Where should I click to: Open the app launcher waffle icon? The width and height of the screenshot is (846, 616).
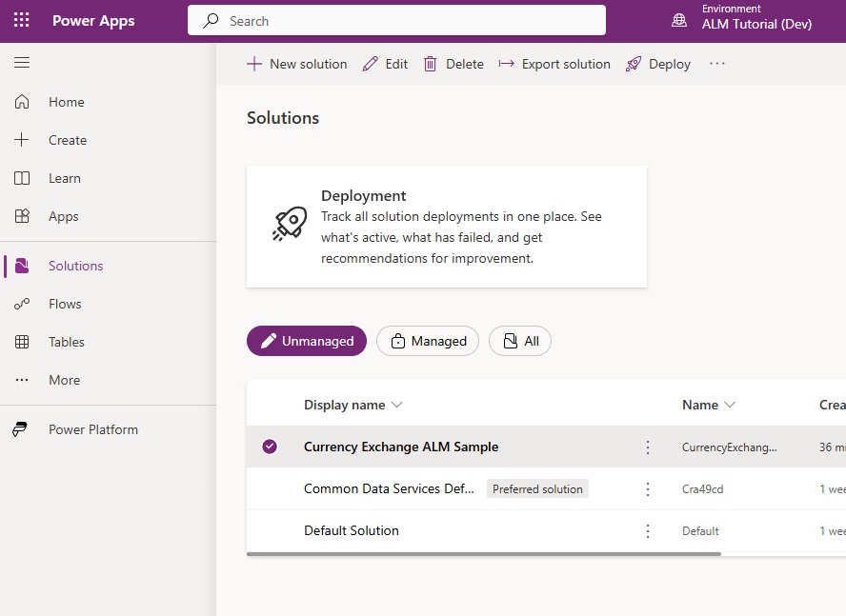22,21
